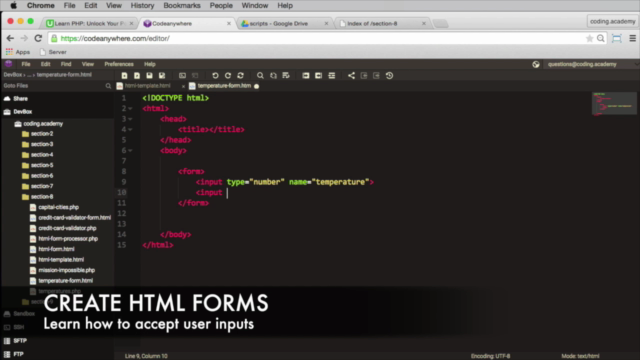Open the terminal toolbar icon
640x360 pixels.
(182, 76)
